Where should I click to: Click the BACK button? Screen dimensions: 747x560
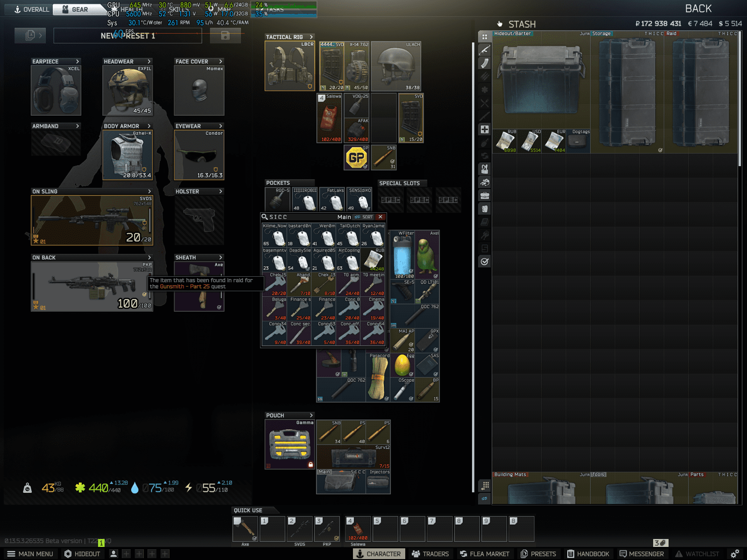coord(698,9)
